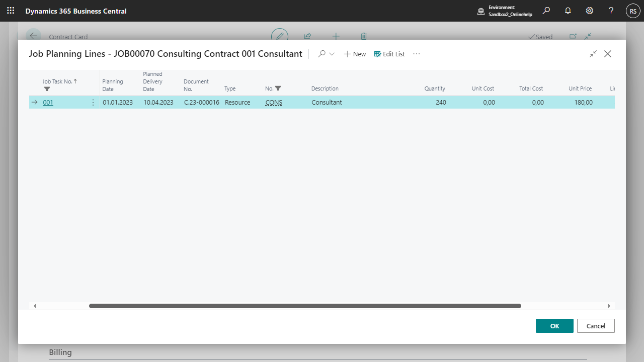Click the help question mark icon
The width and height of the screenshot is (644, 362).
coord(611,11)
